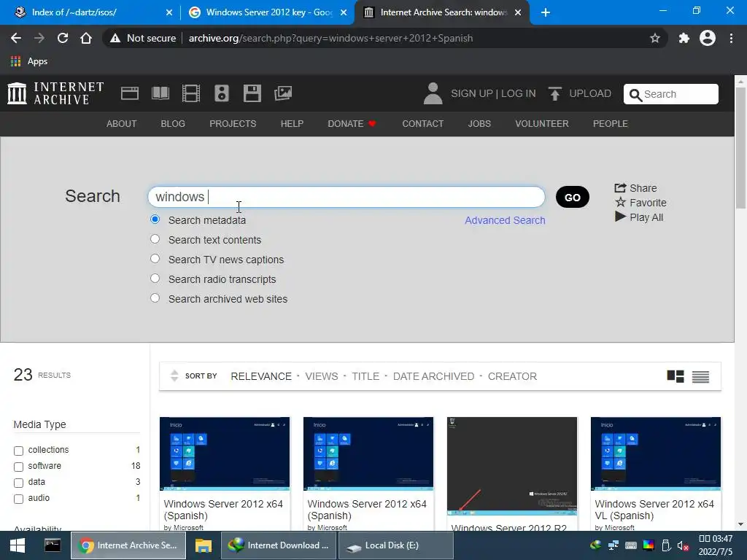Open the Images icon in navbar
Viewport: 747px width, 560px height.
(x=283, y=93)
